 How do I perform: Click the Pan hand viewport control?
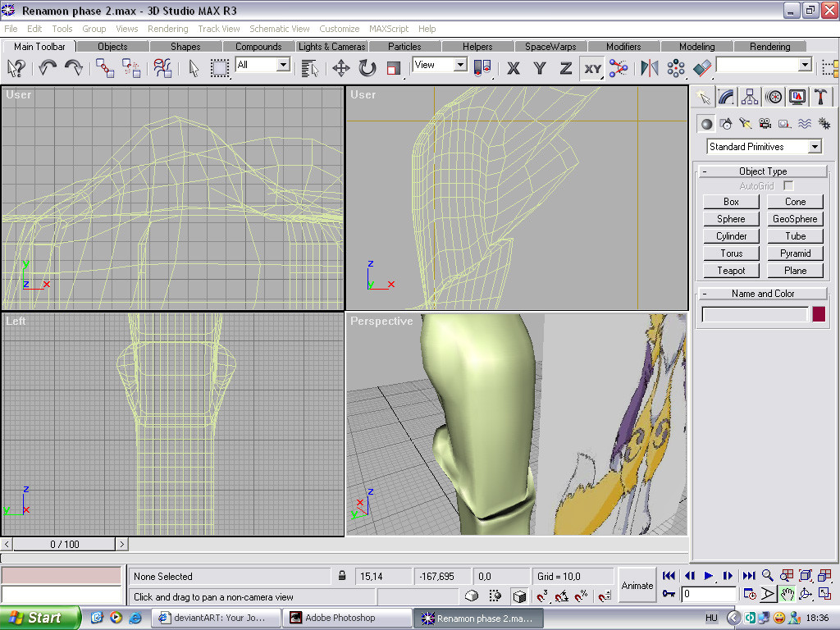[x=787, y=594]
